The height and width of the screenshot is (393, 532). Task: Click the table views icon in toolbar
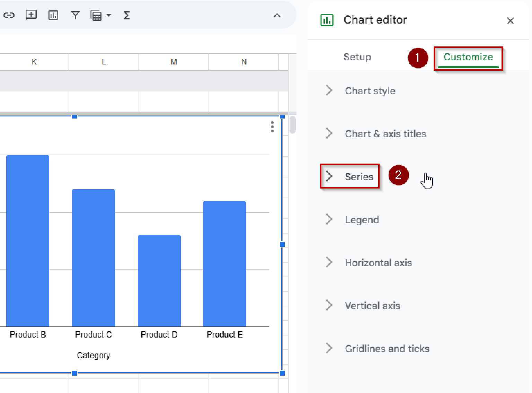tap(96, 15)
